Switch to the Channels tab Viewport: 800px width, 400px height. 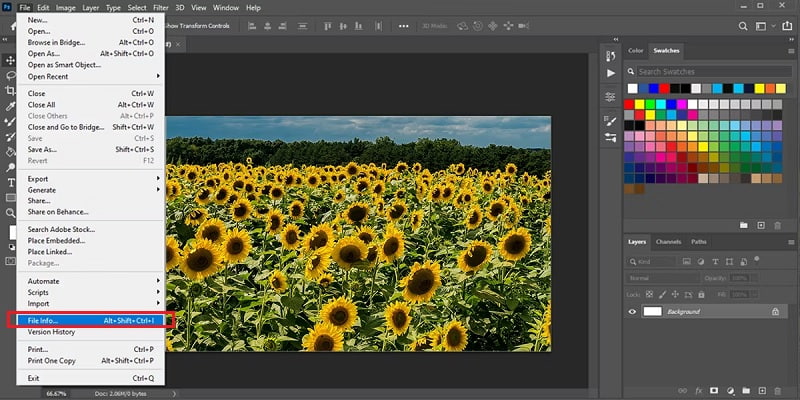[x=668, y=242]
